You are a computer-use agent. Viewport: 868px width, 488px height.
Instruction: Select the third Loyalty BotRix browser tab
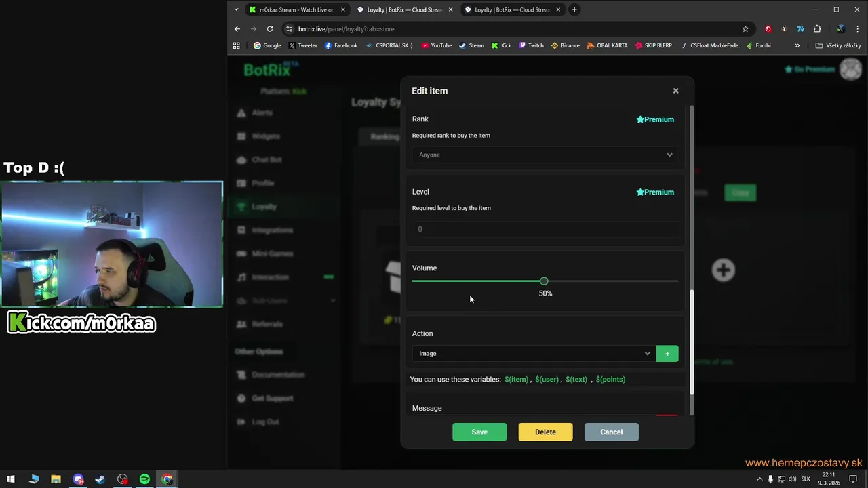512,9
